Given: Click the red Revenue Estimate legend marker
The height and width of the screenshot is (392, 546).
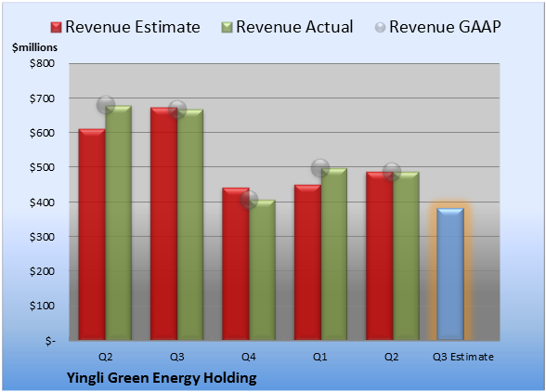Looking at the screenshot, I should click(56, 28).
